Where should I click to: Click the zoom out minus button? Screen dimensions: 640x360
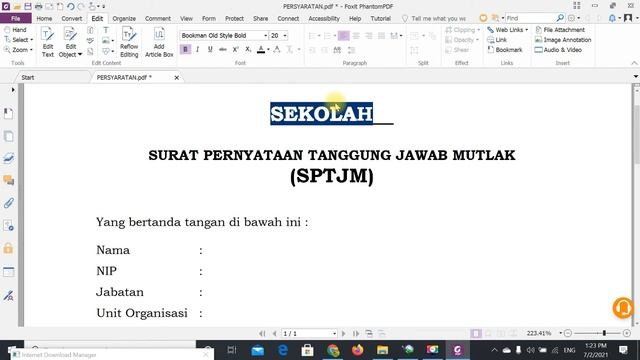tap(568, 333)
